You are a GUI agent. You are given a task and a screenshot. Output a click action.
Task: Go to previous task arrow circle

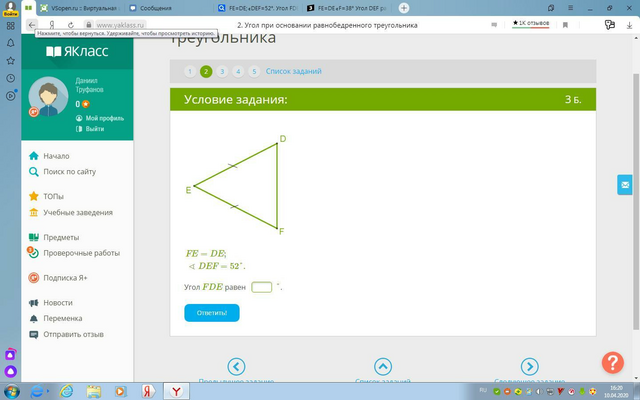coord(236,367)
